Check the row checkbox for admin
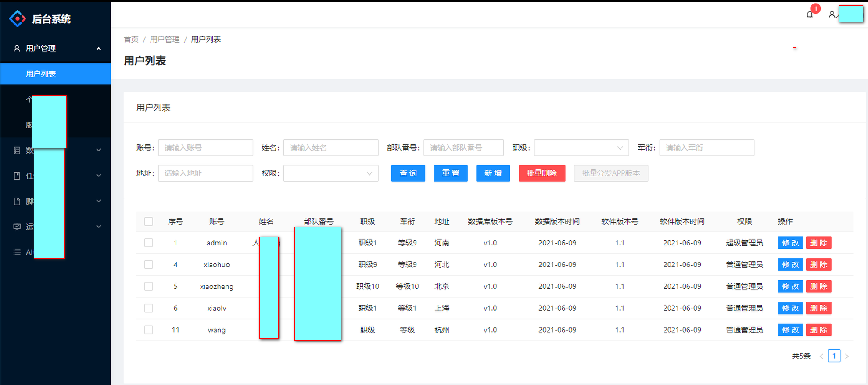The height and width of the screenshot is (385, 868). [x=149, y=243]
